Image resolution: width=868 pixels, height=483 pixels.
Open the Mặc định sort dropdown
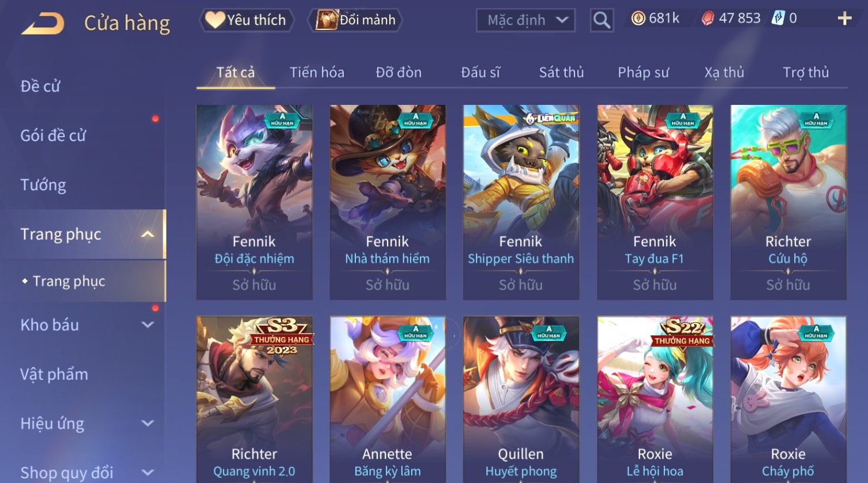click(x=525, y=21)
